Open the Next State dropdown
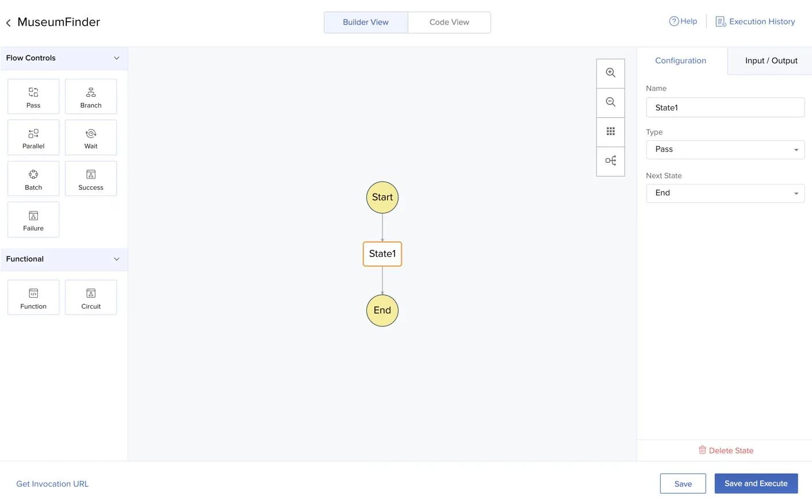 tap(725, 193)
